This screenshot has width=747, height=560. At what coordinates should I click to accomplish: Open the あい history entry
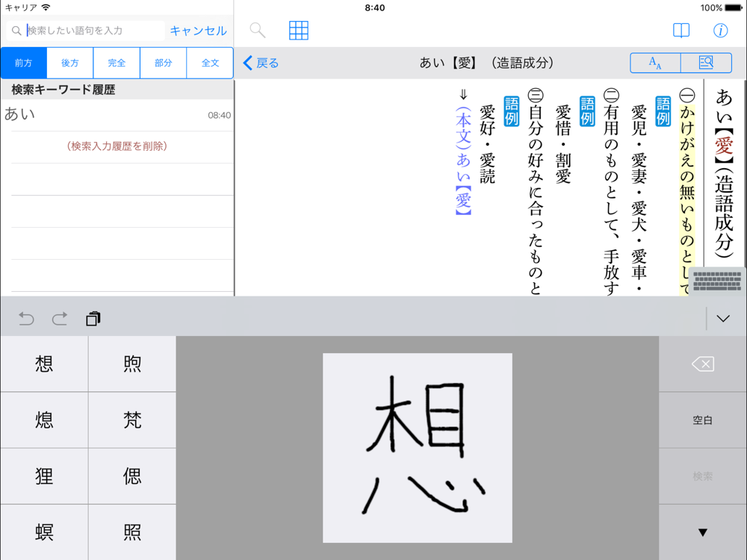117,115
